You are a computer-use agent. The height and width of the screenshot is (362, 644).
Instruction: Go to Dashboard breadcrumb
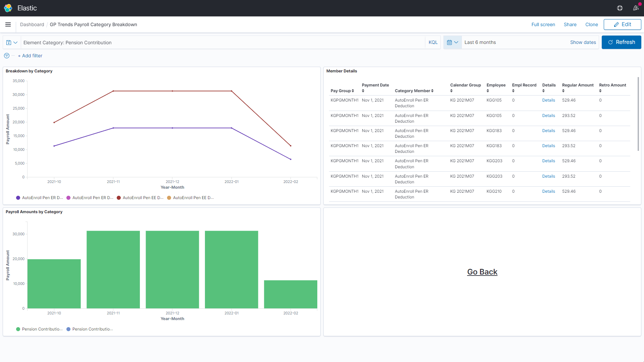pyautogui.click(x=32, y=24)
